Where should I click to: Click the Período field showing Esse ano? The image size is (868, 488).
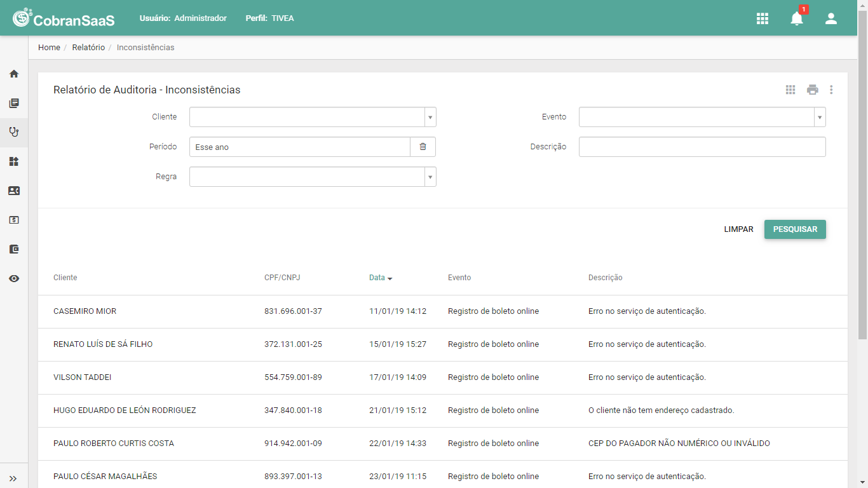tap(300, 147)
